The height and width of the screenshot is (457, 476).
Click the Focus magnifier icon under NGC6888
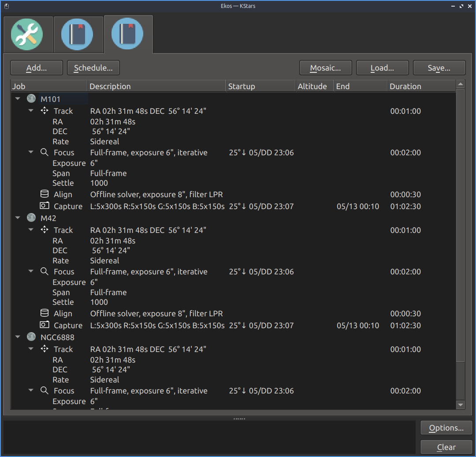(45, 390)
